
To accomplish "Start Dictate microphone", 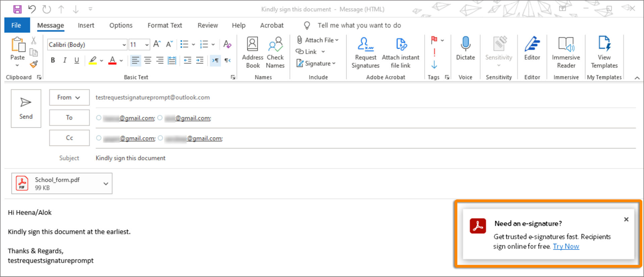I will click(466, 49).
